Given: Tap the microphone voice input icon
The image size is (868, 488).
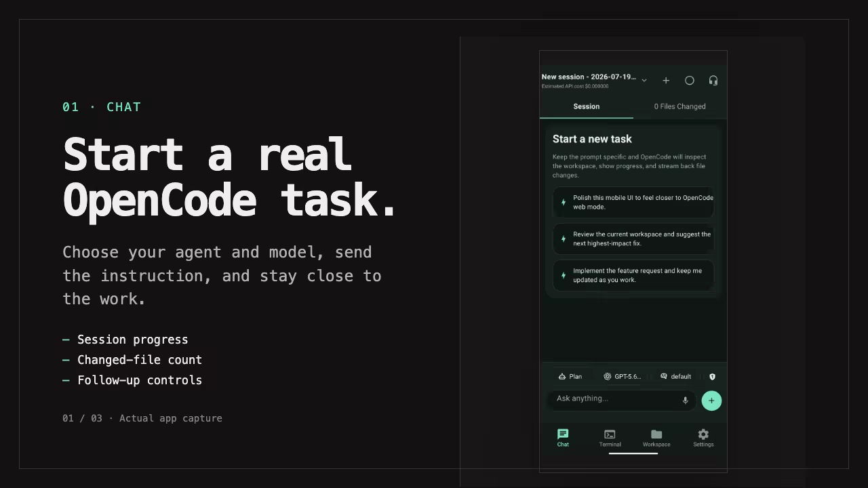Looking at the screenshot, I should click(686, 400).
